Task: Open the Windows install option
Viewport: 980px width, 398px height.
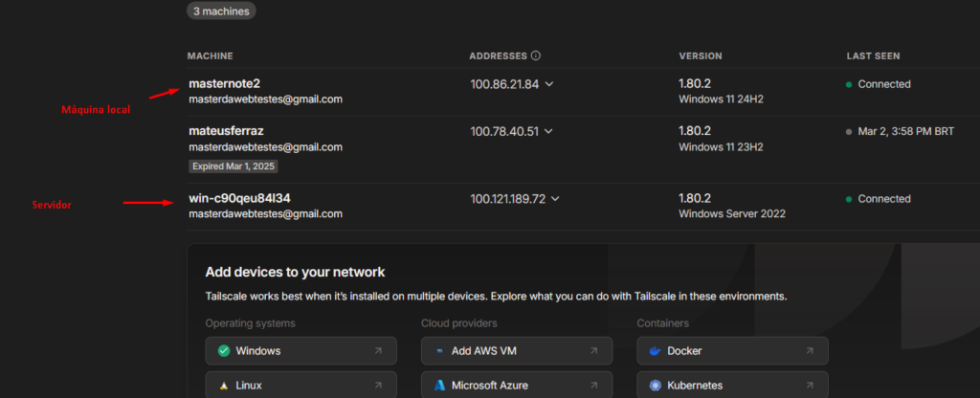Action: [301, 351]
